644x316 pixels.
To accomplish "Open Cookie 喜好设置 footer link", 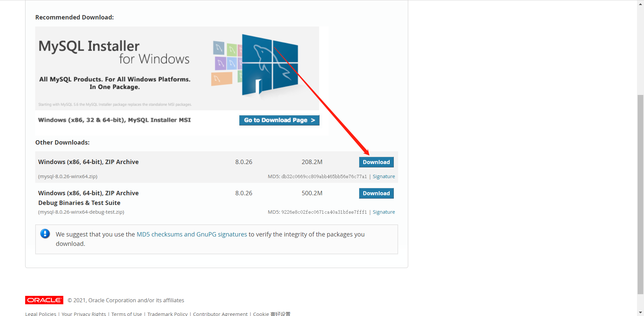I will click(272, 314).
